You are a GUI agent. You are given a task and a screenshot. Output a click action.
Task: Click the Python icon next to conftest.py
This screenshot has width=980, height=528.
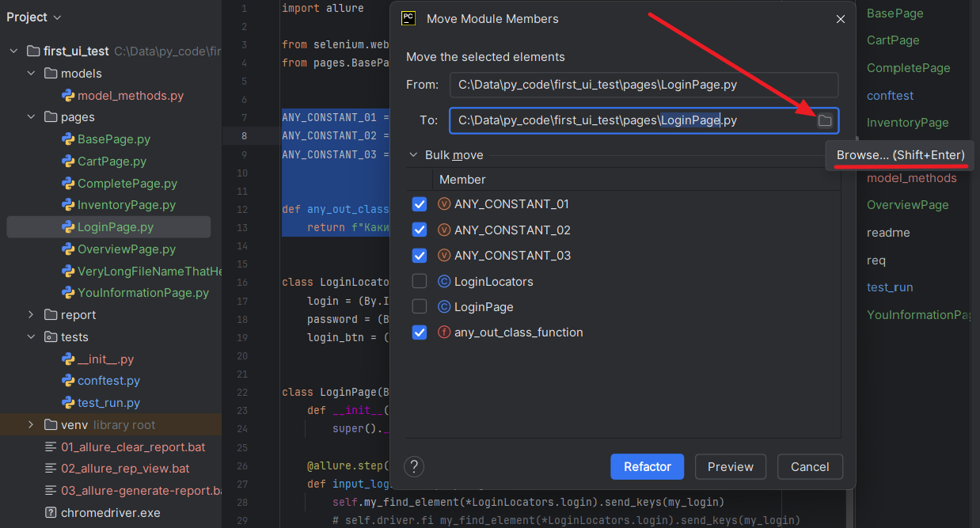click(68, 381)
